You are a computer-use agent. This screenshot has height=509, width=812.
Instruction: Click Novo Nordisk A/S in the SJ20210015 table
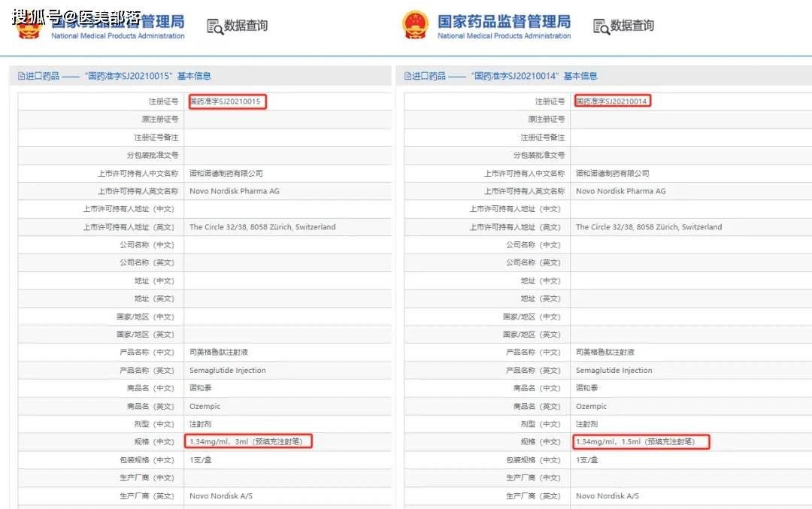(221, 496)
